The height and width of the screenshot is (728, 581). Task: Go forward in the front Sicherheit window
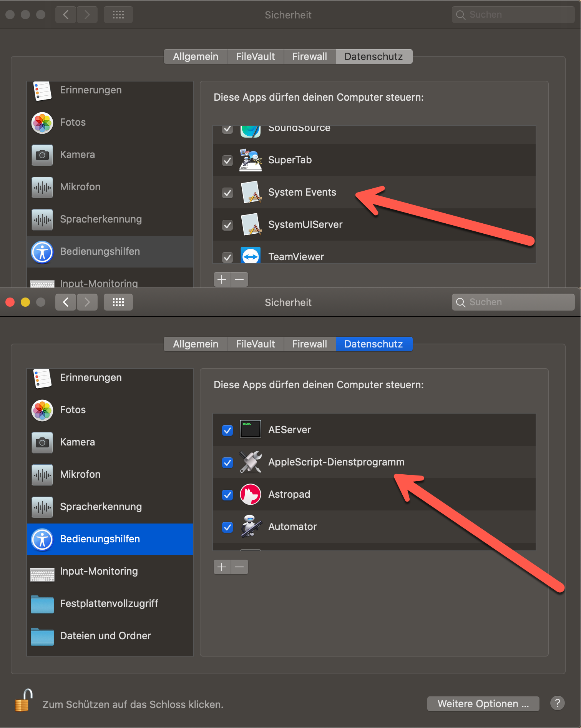[87, 302]
